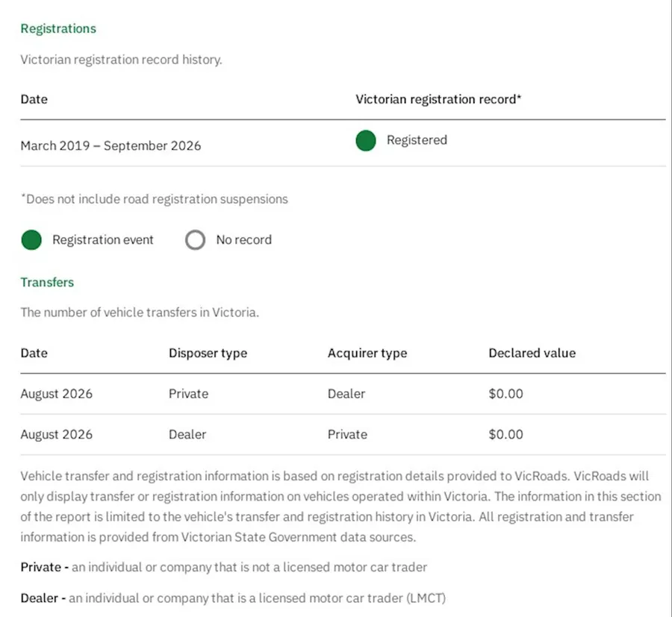Viewport: 672px width, 617px height.
Task: Click the Private definition term
Action: point(41,567)
